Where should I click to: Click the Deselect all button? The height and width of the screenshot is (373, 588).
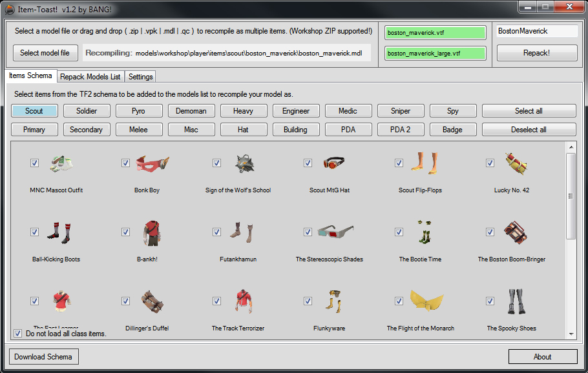point(529,130)
